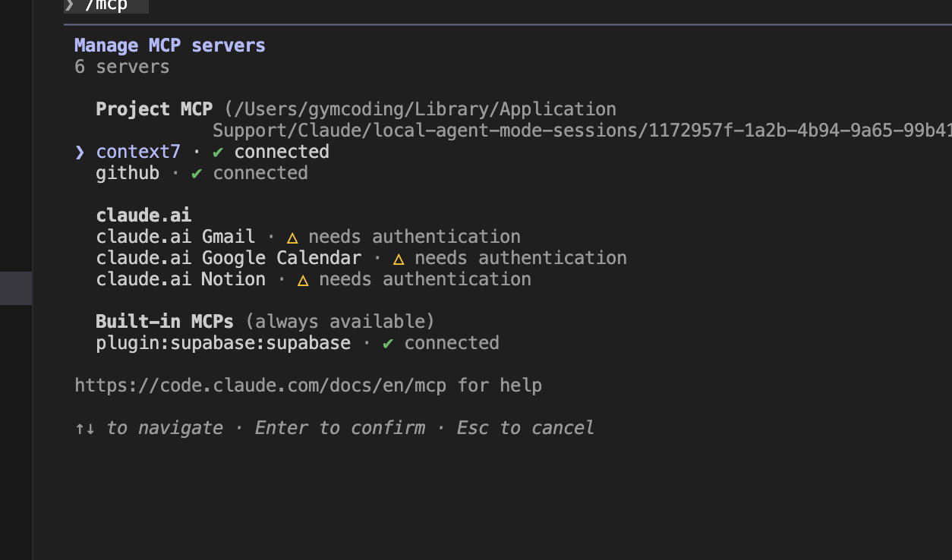Screen dimensions: 952x560
Task: Click the warning triangle beside claude.ai Gmail
Action: (292, 238)
